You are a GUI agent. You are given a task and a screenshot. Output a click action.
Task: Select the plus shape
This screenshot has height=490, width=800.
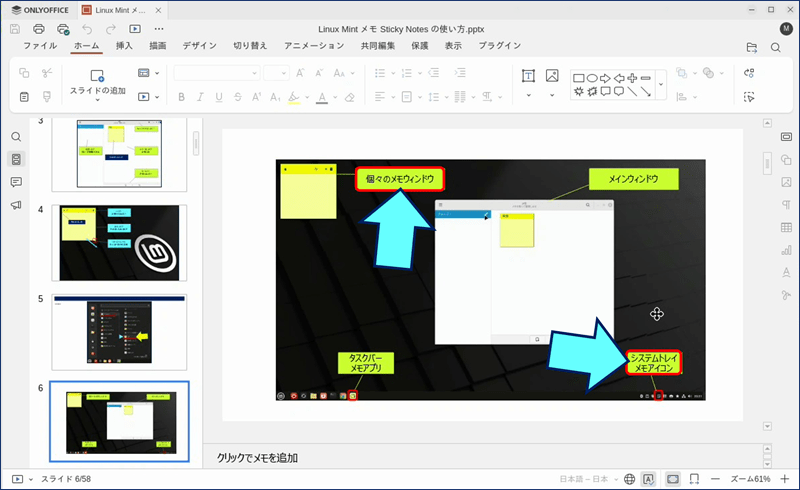(x=632, y=78)
